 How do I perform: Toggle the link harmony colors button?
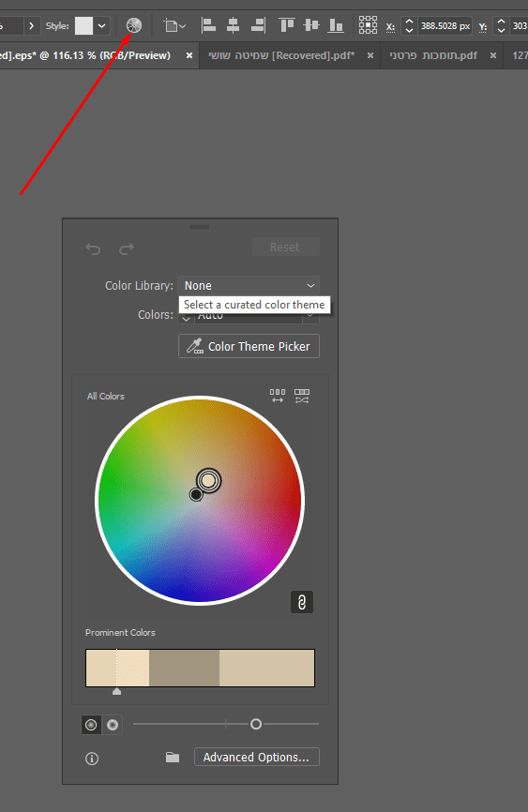click(x=302, y=602)
